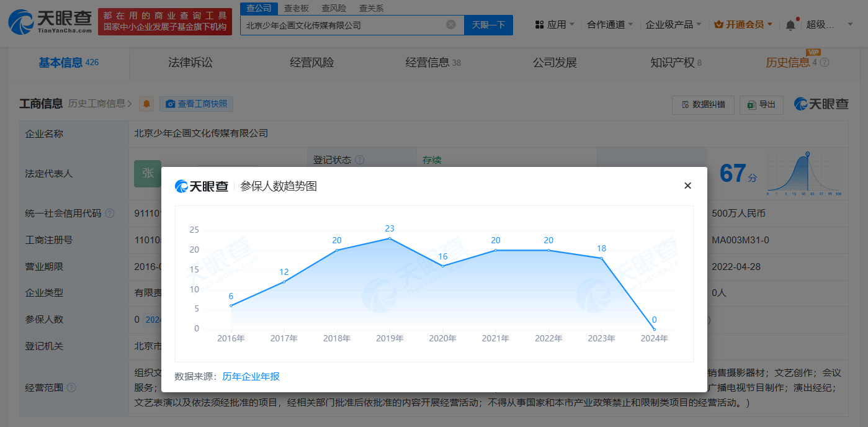Click the 存续 registration status text
Image resolution: width=868 pixels, height=427 pixels.
point(432,160)
